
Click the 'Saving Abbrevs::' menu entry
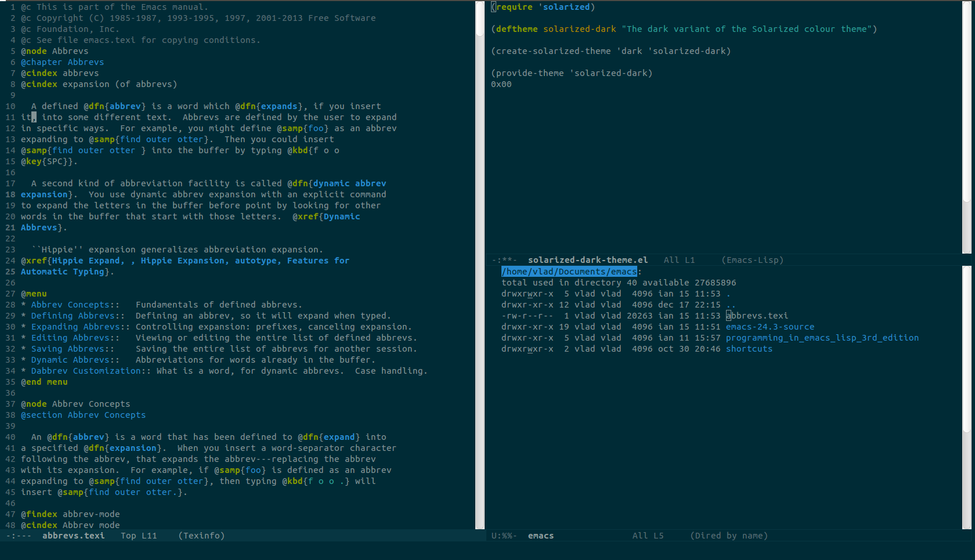click(73, 349)
